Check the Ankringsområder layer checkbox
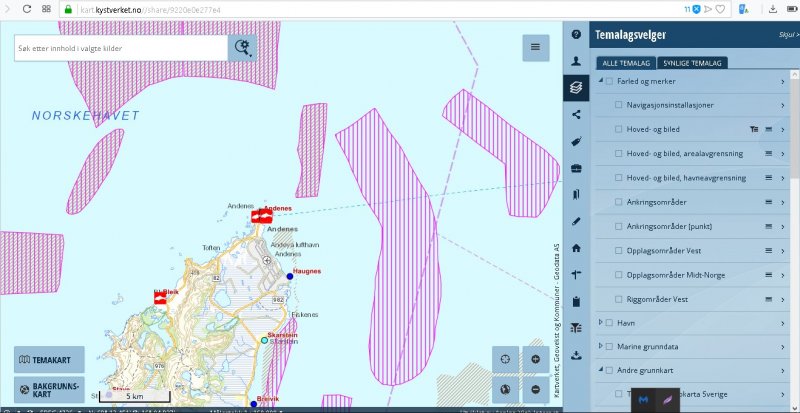The height and width of the screenshot is (413, 800). click(618, 202)
